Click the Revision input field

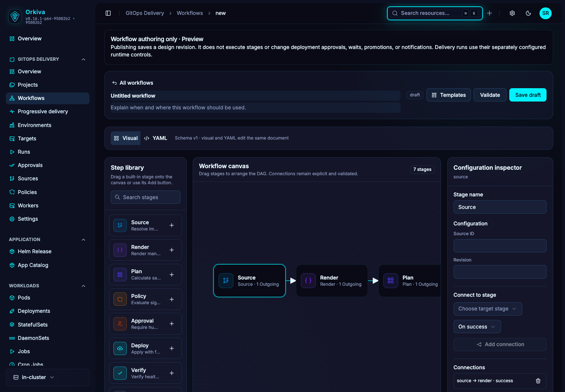tap(500, 272)
